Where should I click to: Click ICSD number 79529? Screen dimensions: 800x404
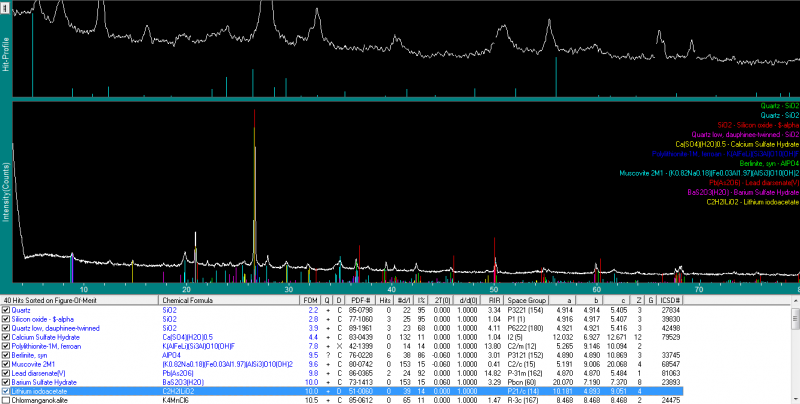click(x=671, y=337)
